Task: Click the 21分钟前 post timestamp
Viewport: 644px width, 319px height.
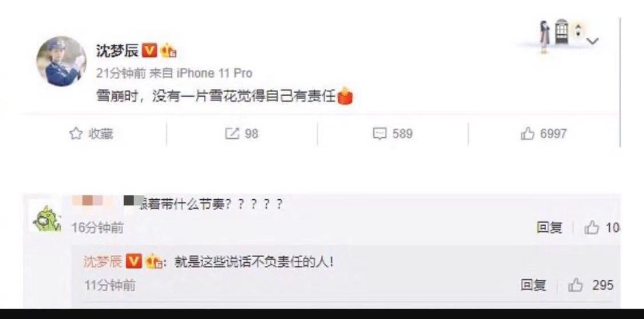Action: (121, 73)
